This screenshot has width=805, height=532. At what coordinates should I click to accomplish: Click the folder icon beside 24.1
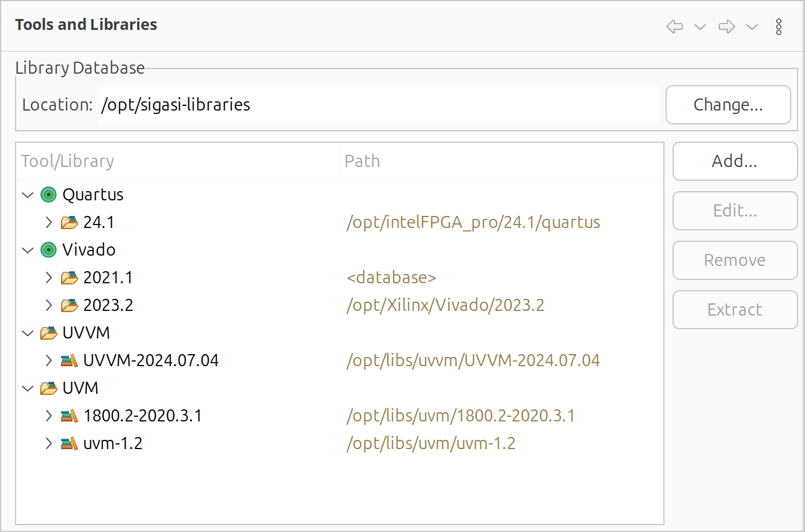70,222
